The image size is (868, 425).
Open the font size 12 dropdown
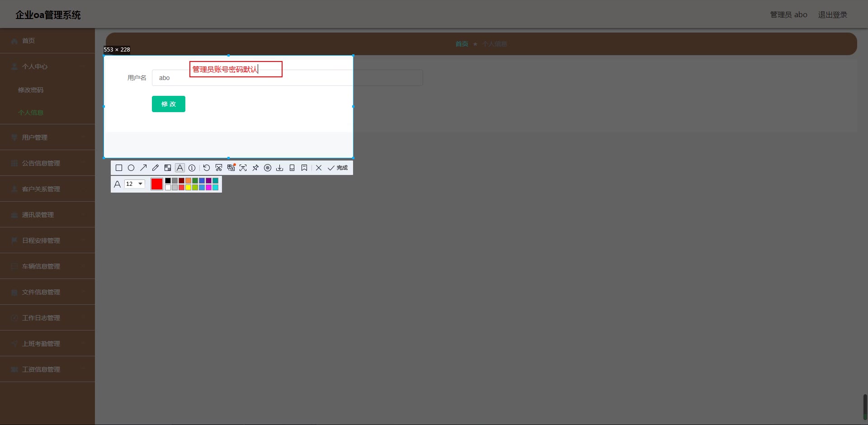coord(135,184)
